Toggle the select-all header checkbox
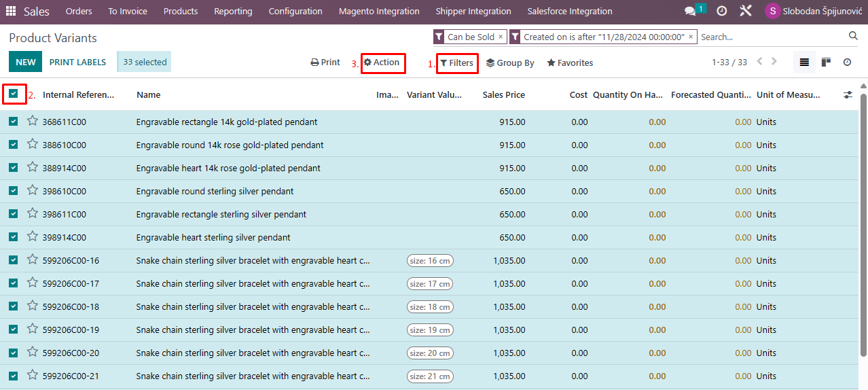The height and width of the screenshot is (390, 868). tap(14, 94)
